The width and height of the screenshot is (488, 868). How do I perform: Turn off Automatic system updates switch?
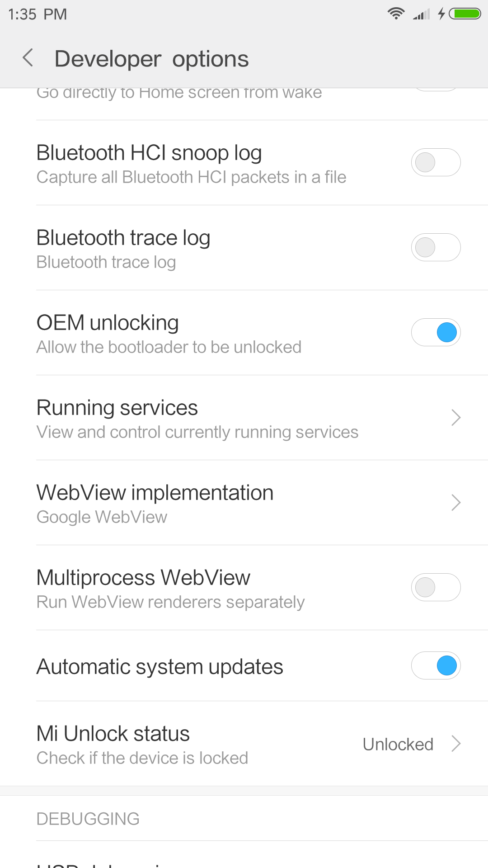point(436,665)
